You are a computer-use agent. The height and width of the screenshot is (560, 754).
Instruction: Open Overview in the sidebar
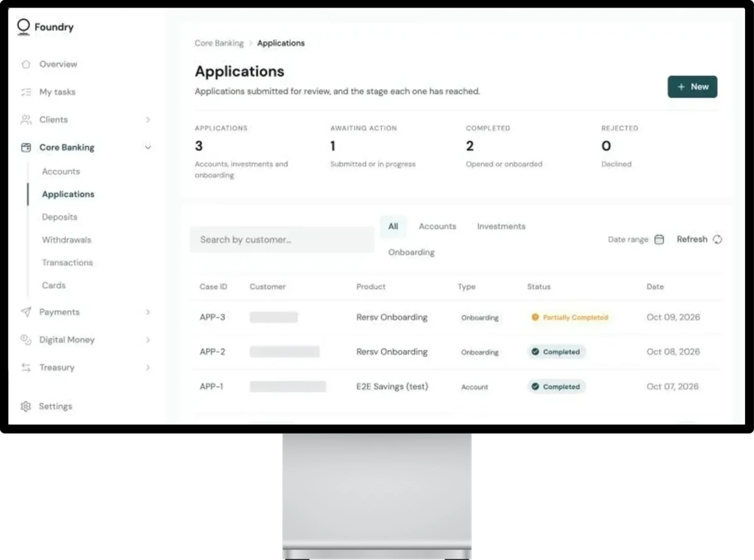point(58,64)
